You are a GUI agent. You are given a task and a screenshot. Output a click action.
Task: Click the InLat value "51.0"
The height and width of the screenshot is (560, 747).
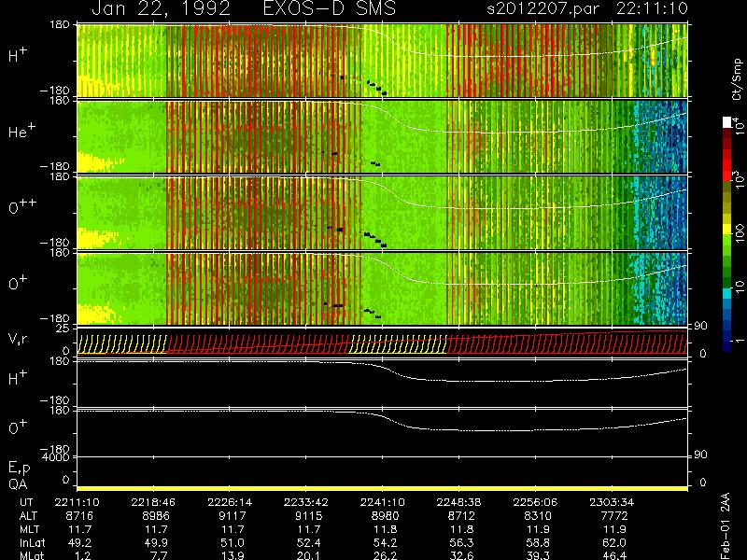click(233, 542)
